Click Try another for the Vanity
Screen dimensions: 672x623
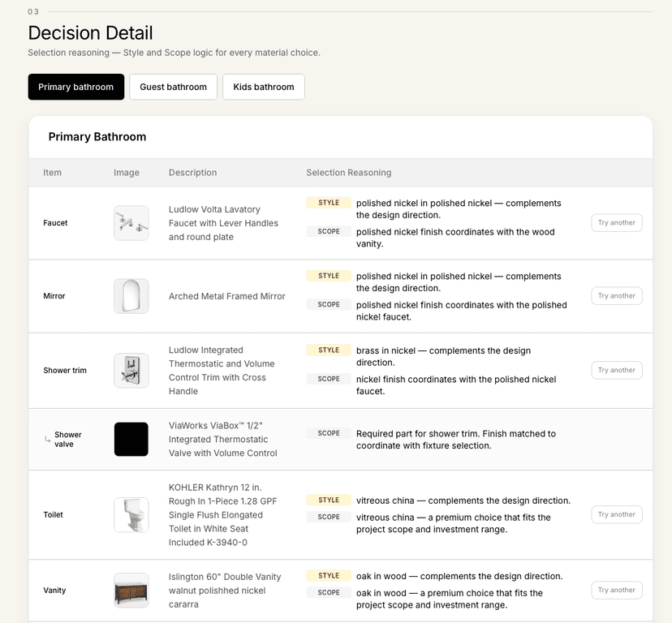616,590
